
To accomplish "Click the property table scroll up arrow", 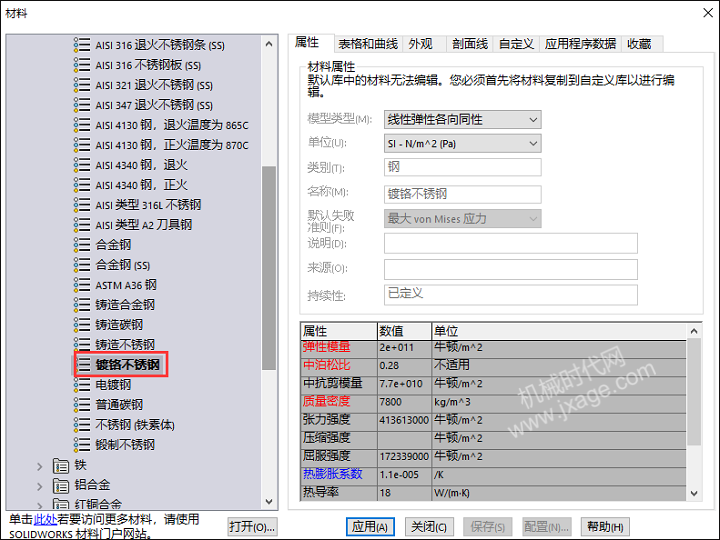I will click(694, 331).
